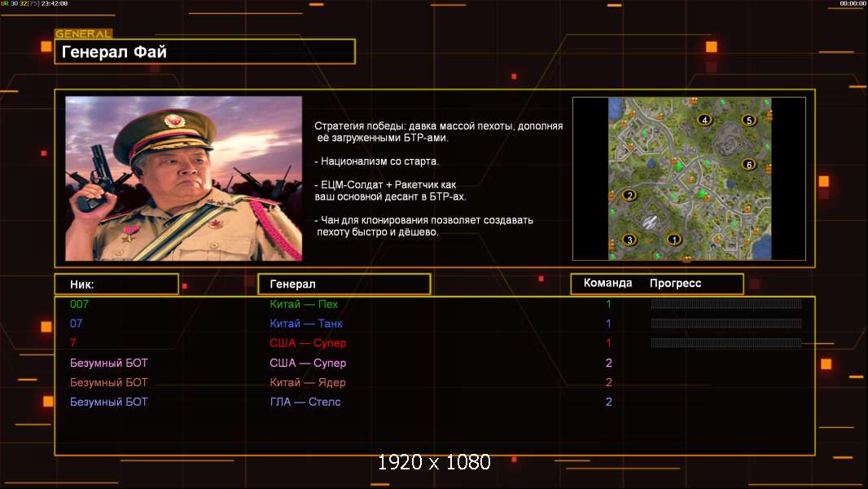Screen dimensions: 868x489
Task: Click the pink 'США — Супер' bot entry
Action: [x=308, y=363]
